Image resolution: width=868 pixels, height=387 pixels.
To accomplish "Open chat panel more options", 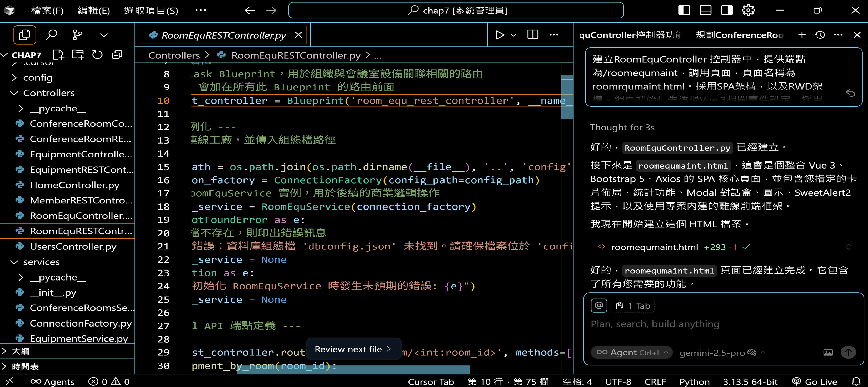I will click(x=838, y=35).
